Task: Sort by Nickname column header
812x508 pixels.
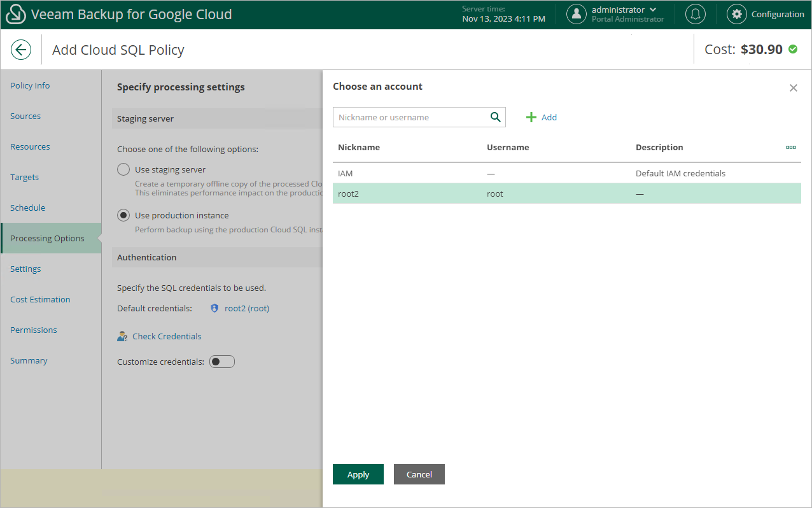Action: 359,147
